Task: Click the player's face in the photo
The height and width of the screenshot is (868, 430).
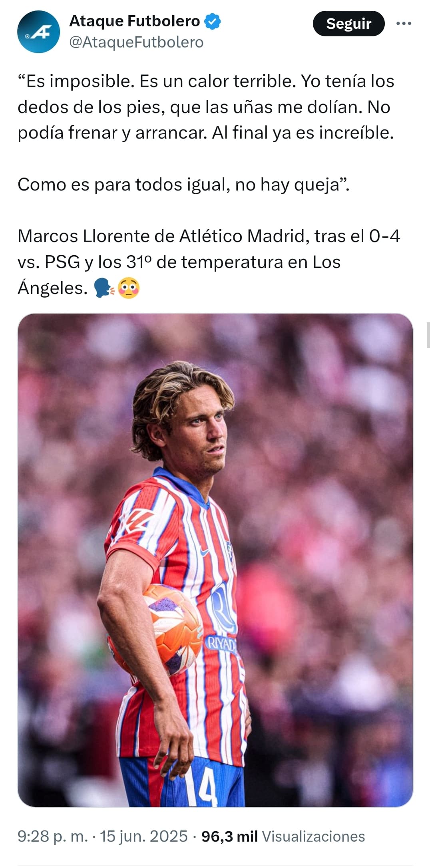Action: 198,433
